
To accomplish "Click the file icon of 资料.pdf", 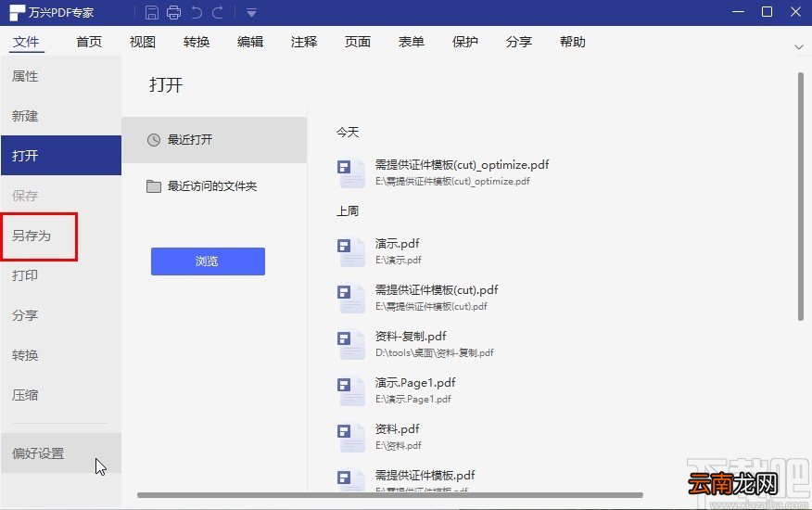I will [351, 437].
